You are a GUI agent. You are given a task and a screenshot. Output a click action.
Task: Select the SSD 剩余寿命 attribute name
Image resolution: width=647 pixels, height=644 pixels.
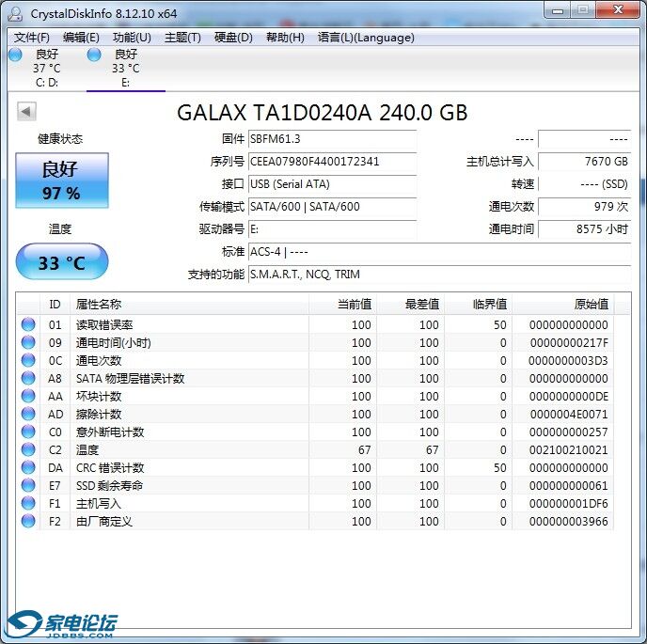[109, 486]
